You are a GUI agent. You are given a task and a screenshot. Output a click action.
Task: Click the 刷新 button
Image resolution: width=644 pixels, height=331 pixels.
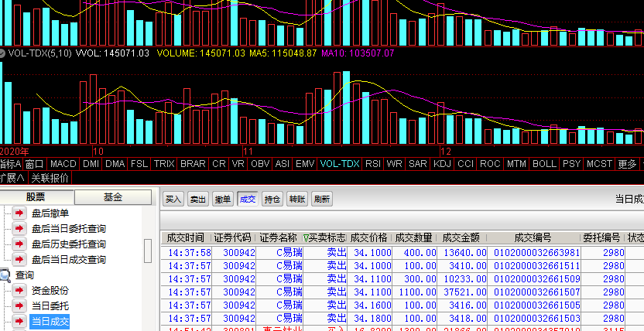pyautogui.click(x=321, y=199)
